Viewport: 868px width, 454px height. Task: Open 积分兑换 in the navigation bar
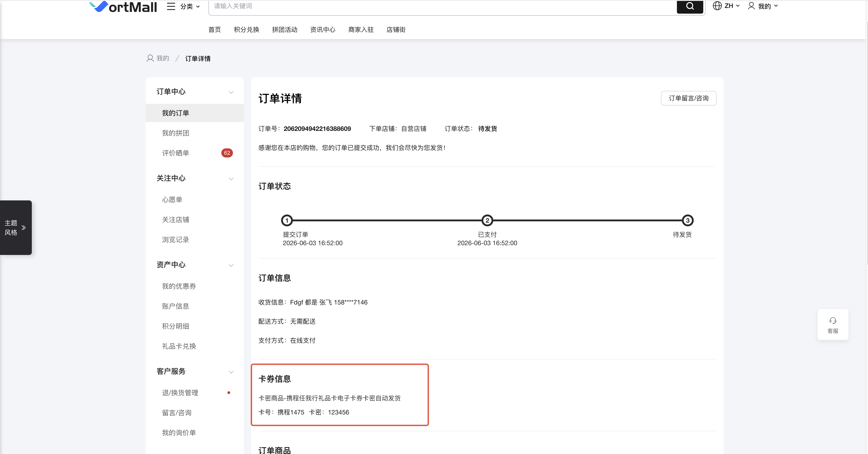[247, 30]
